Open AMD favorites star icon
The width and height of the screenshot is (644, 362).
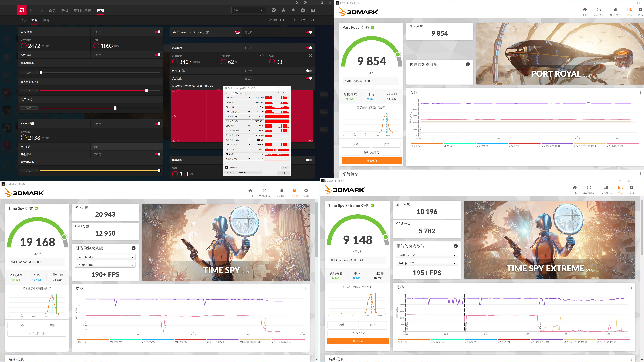283,10
